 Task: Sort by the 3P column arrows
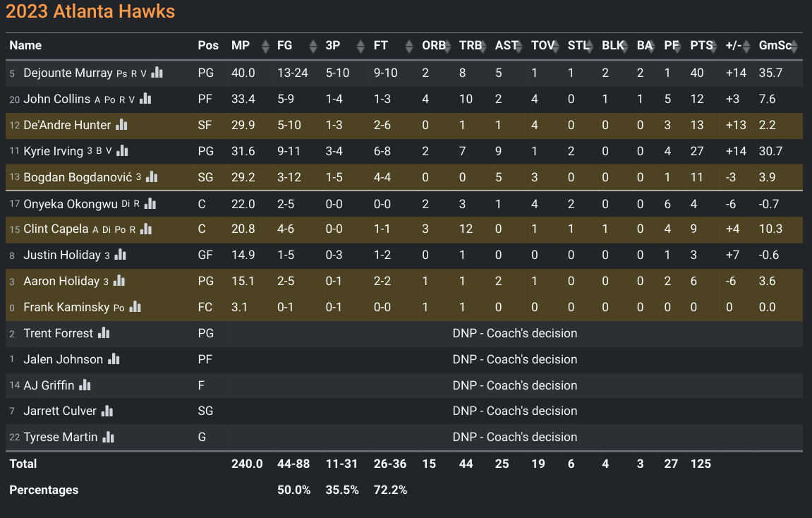pyautogui.click(x=360, y=46)
